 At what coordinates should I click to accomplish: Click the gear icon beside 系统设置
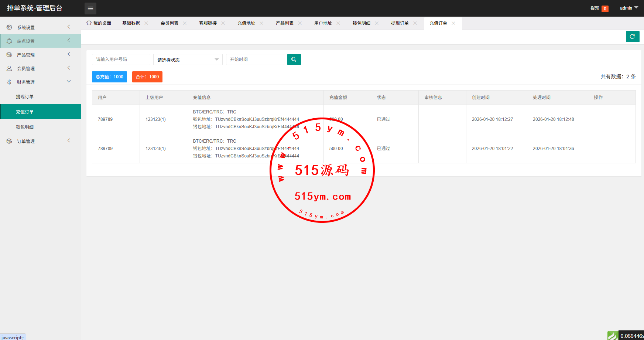pyautogui.click(x=9, y=27)
